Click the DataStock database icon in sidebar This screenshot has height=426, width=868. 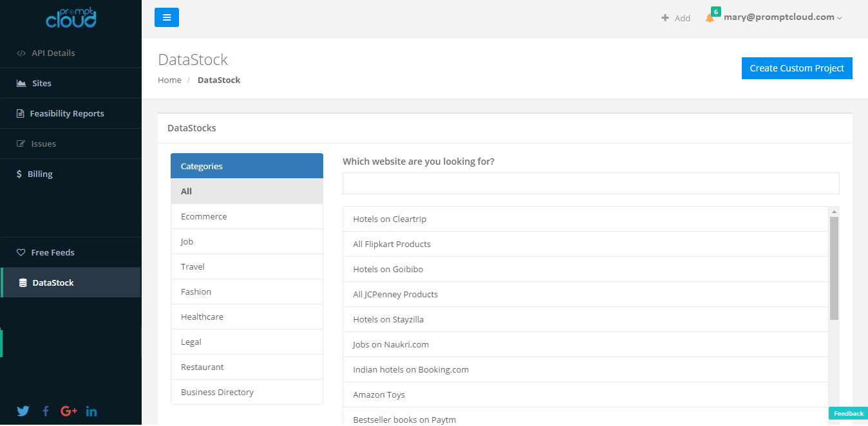(x=23, y=282)
